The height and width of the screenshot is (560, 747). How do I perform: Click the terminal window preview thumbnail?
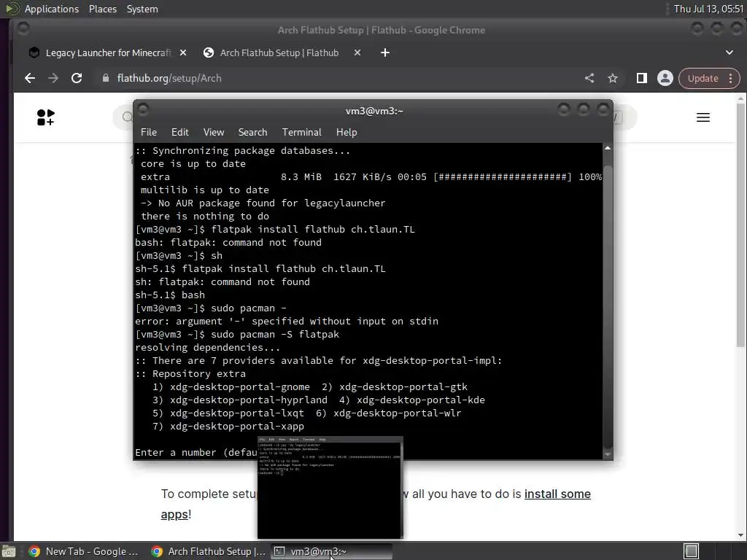[x=330, y=487]
